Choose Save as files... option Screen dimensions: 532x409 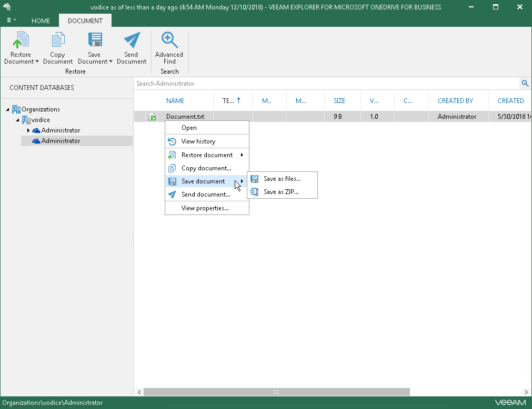(x=282, y=179)
